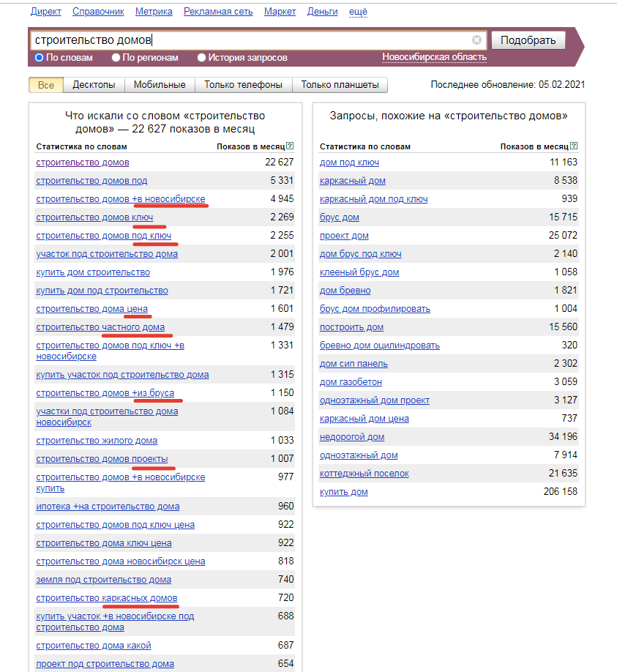The width and height of the screenshot is (617, 672).
Task: Switch to the 'Только планшеты' tab
Action: coord(340,85)
